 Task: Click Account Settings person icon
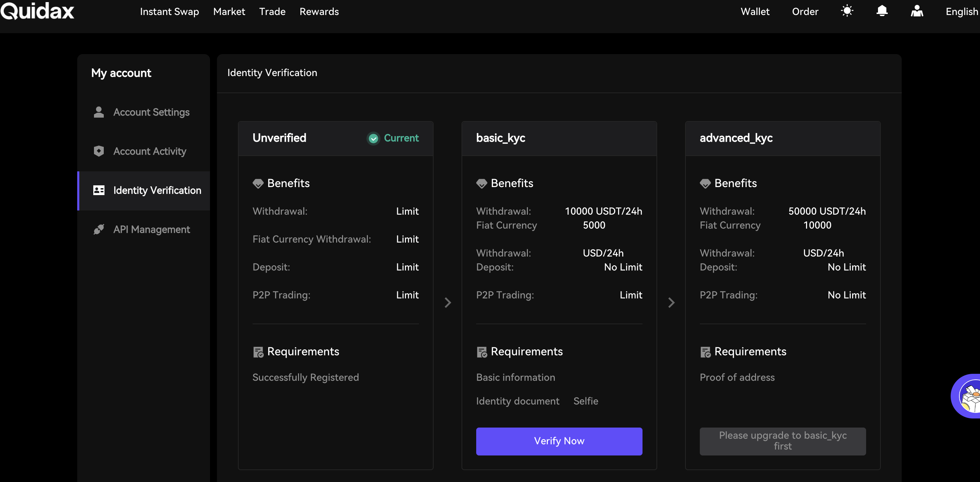click(99, 112)
